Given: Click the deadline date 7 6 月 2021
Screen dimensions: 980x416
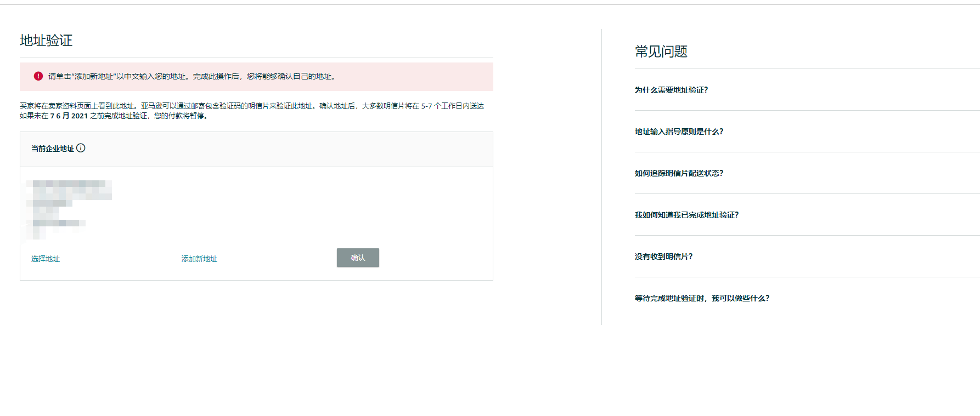Looking at the screenshot, I should point(69,116).
